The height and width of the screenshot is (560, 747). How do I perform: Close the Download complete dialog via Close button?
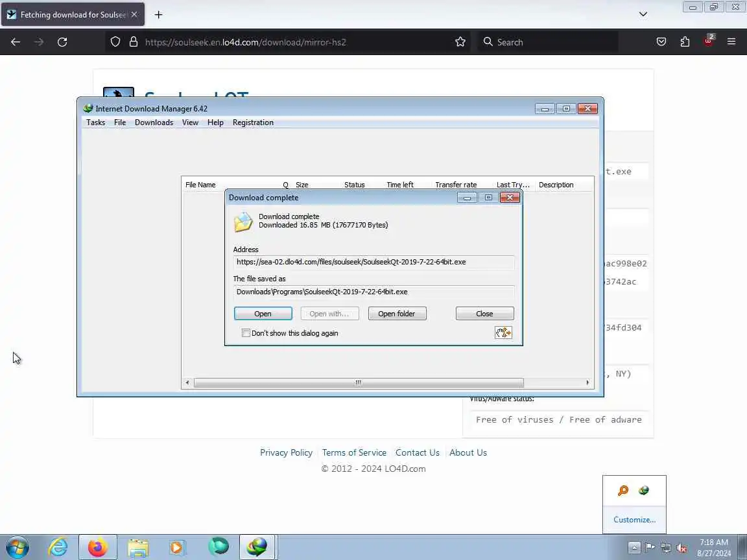pyautogui.click(x=484, y=313)
